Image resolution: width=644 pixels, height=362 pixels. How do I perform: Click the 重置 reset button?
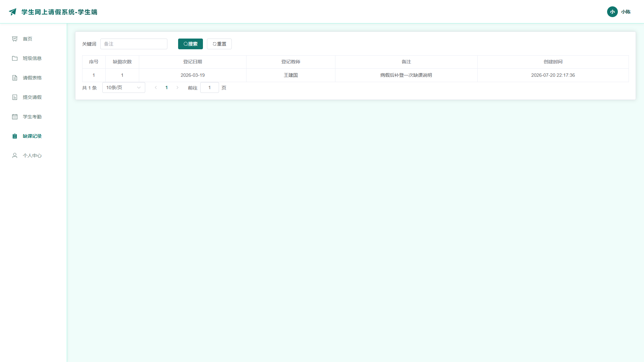click(x=219, y=44)
